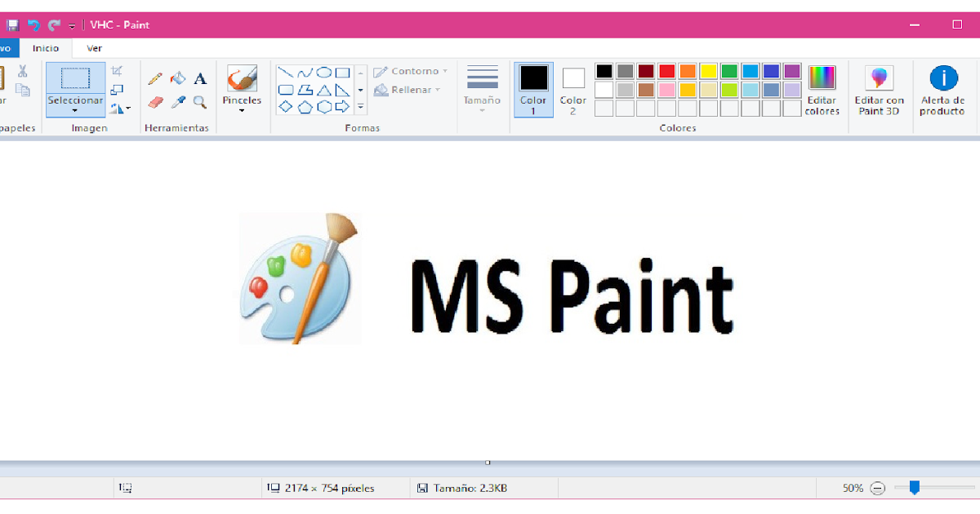Select the Text tool
This screenshot has height=514, width=980.
(200, 79)
